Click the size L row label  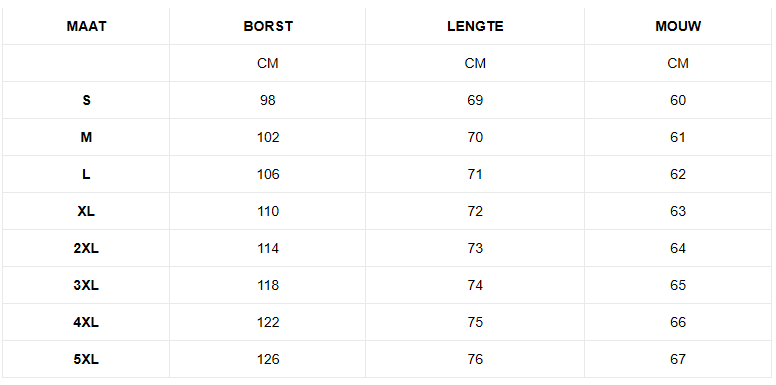coord(86,174)
